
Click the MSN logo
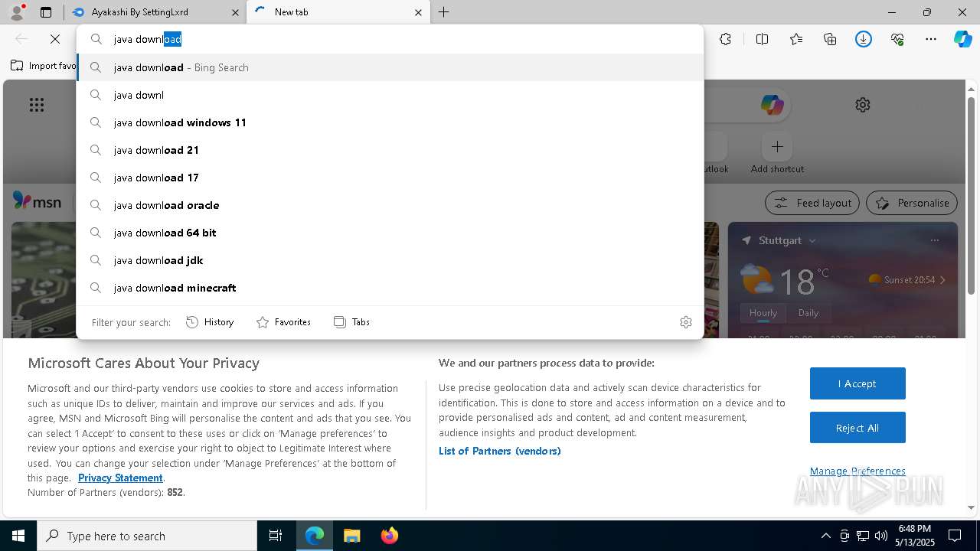point(37,201)
